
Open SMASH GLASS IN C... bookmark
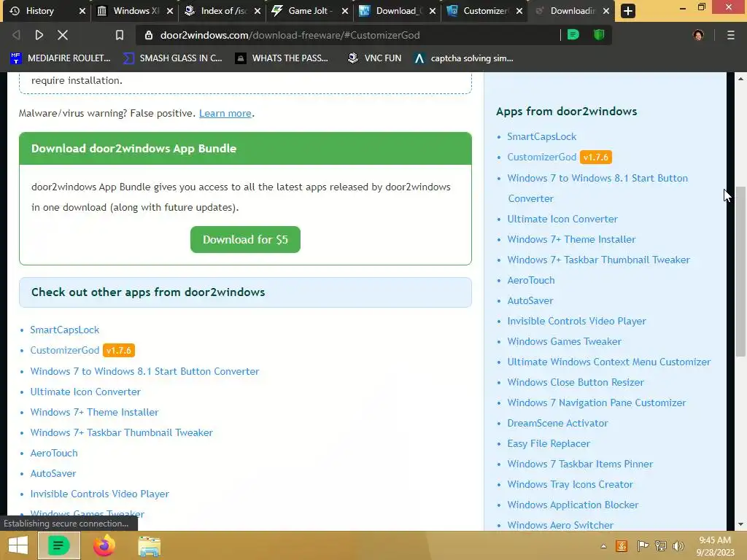pyautogui.click(x=173, y=58)
